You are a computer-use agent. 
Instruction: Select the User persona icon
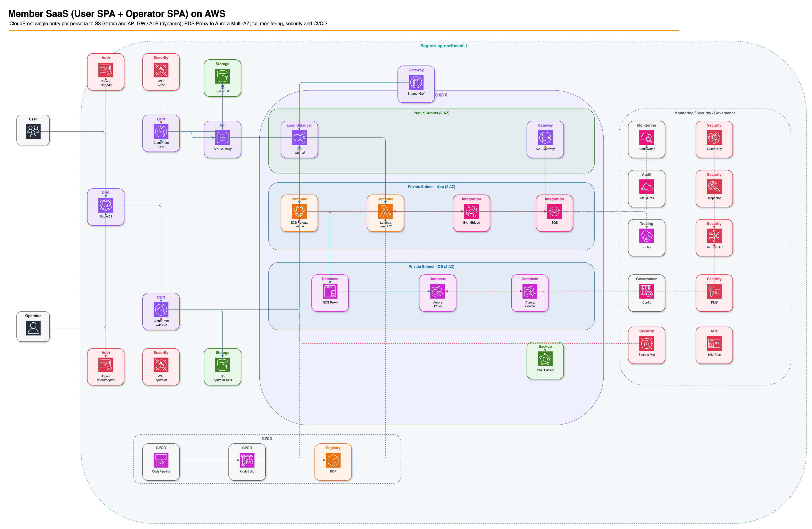[33, 131]
